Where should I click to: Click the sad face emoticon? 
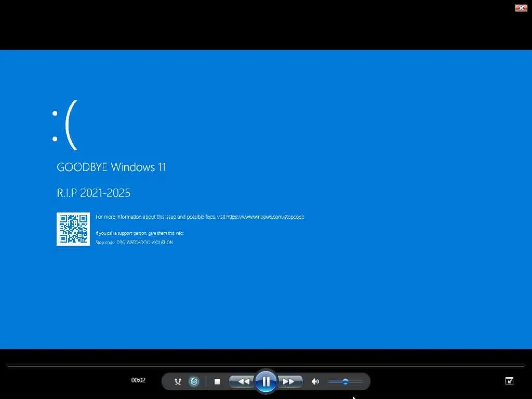[65, 125]
